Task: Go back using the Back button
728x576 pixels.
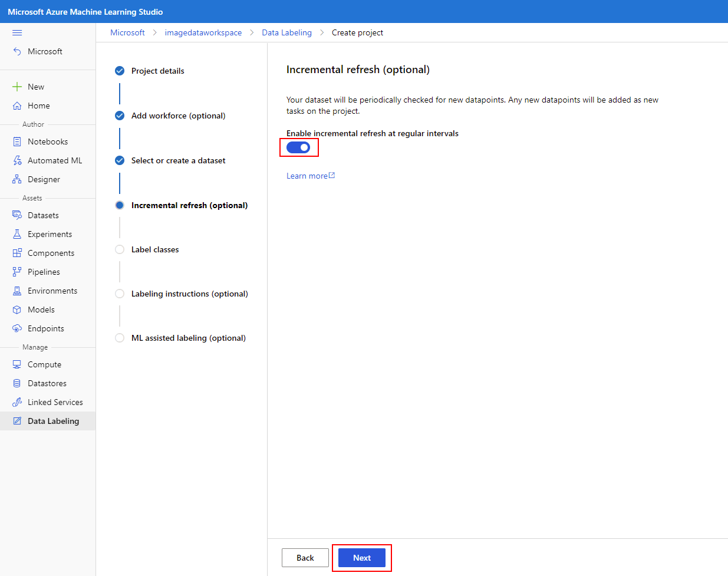Action: [305, 557]
